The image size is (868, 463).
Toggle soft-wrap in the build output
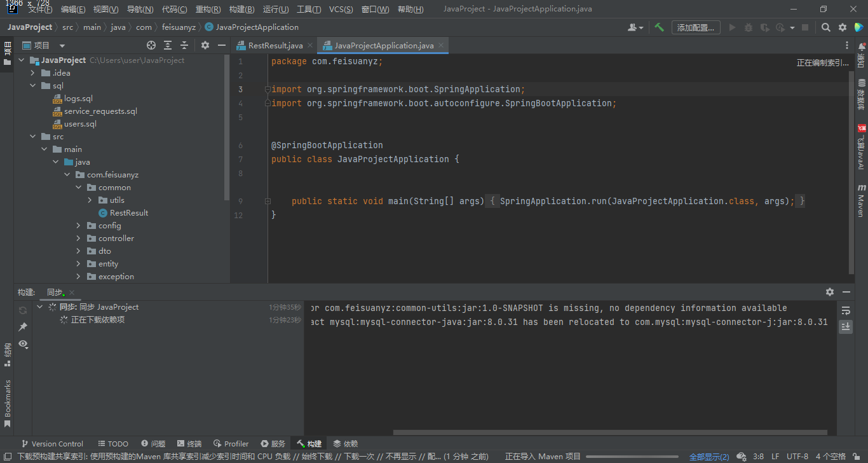(x=846, y=310)
